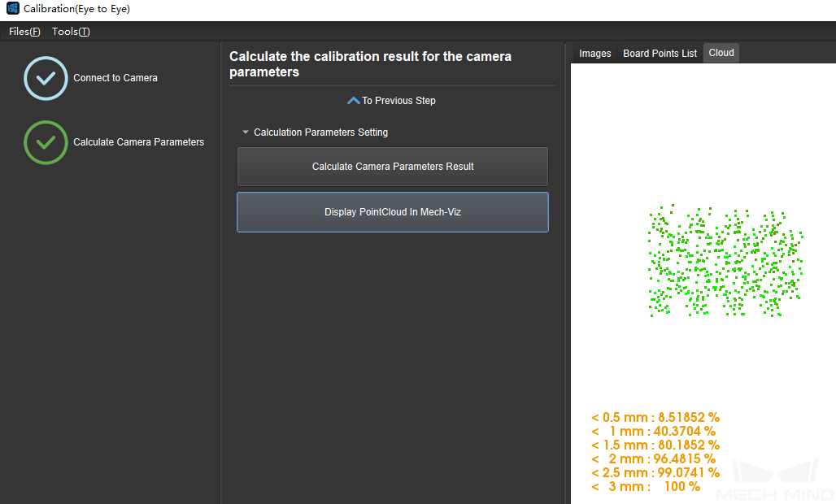Click the '< 3 mm : 100 %' error statistic
Image resolution: width=836 pixels, height=504 pixels.
[x=646, y=487]
